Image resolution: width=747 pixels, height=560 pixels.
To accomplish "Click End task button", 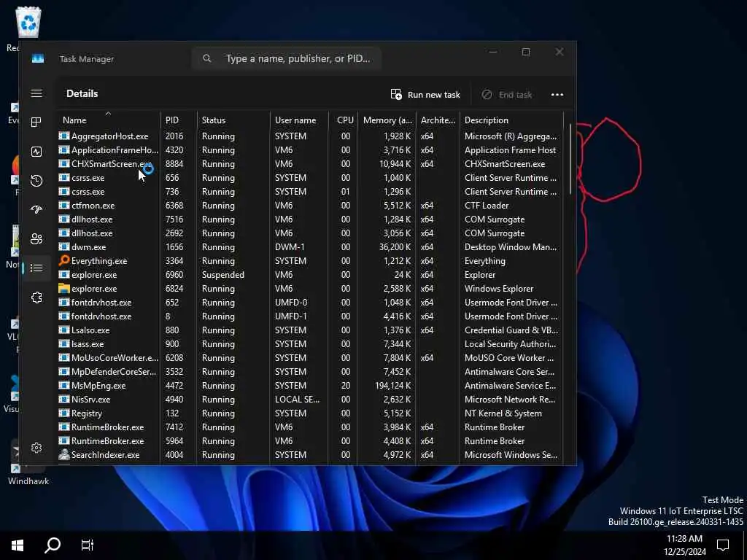I will tap(506, 94).
